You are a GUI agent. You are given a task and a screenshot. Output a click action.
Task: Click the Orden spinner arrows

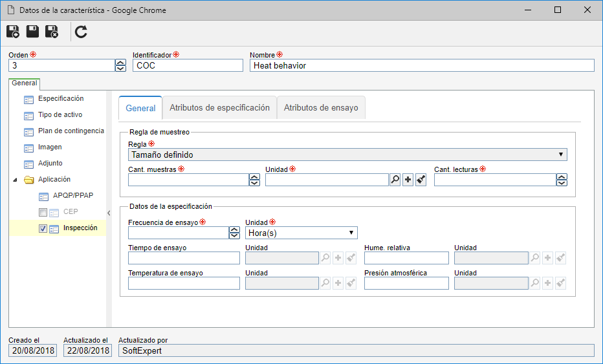(x=120, y=65)
